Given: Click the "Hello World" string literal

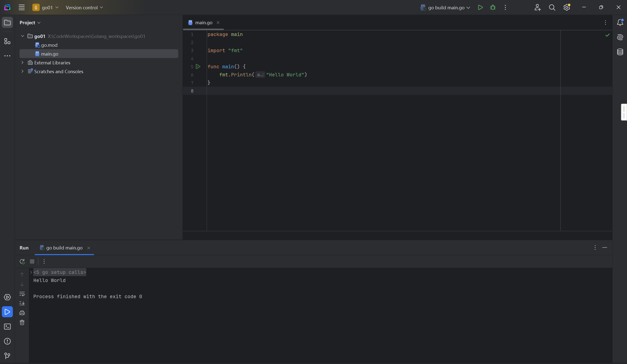Looking at the screenshot, I should (285, 75).
